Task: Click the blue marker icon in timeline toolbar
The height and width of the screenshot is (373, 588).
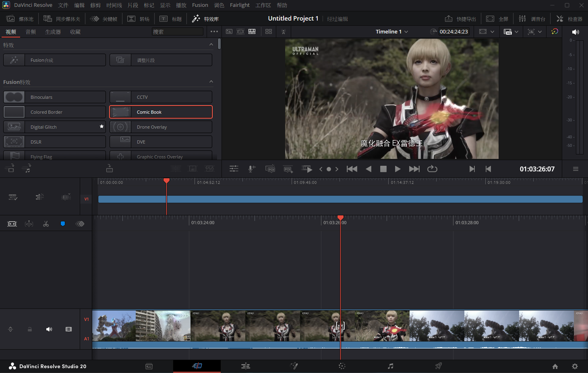Action: coord(63,224)
